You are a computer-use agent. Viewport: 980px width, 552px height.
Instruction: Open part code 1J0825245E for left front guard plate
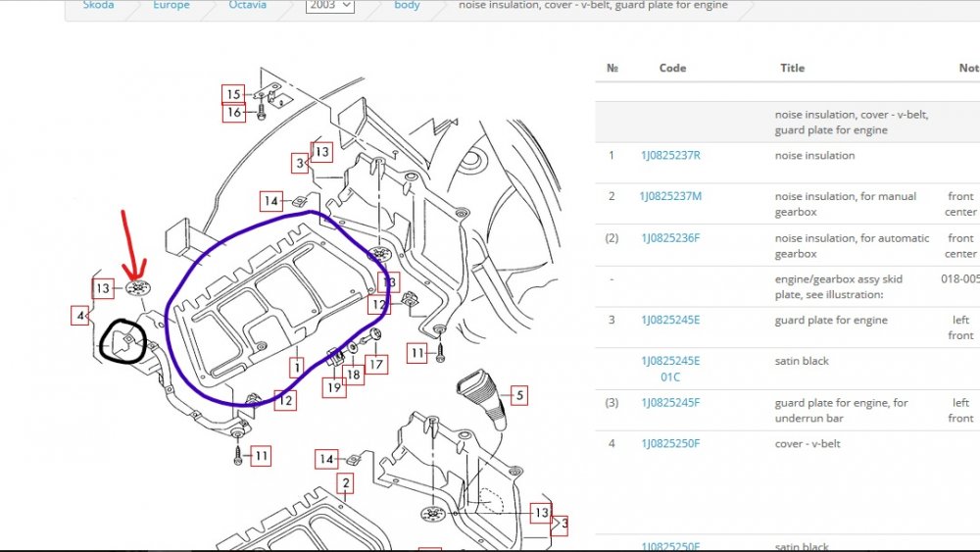coord(670,320)
